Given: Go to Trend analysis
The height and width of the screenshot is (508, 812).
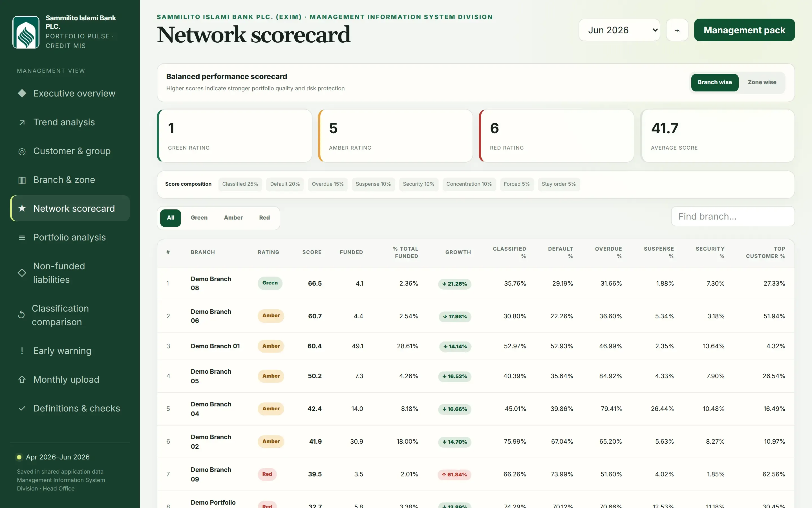Looking at the screenshot, I should coord(70,122).
